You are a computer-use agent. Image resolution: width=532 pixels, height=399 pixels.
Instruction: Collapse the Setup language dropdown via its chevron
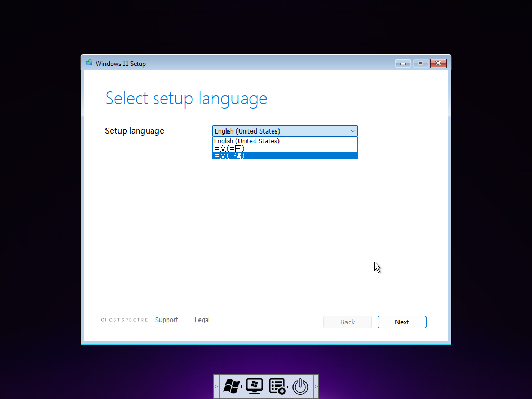click(x=353, y=131)
